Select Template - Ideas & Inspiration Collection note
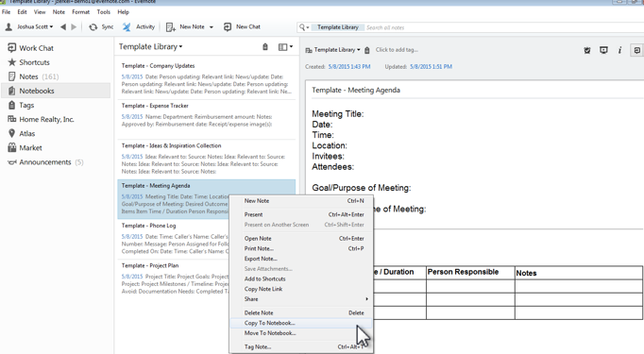Screen dimensions: 644x354 206,159
